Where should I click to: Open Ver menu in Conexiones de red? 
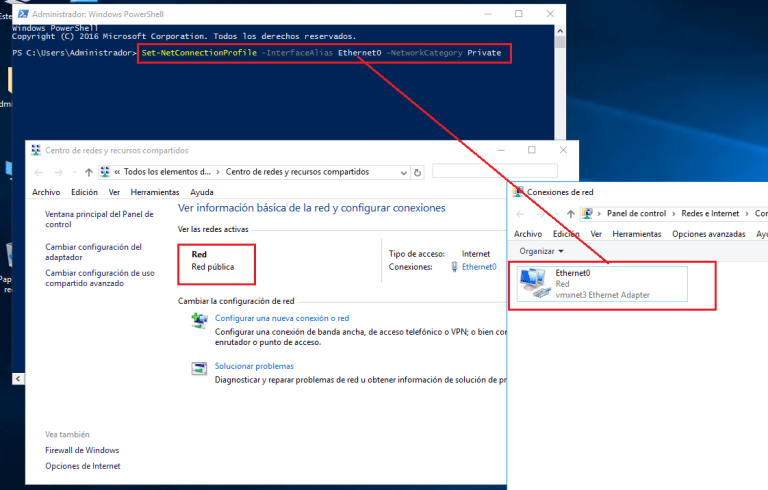click(596, 234)
